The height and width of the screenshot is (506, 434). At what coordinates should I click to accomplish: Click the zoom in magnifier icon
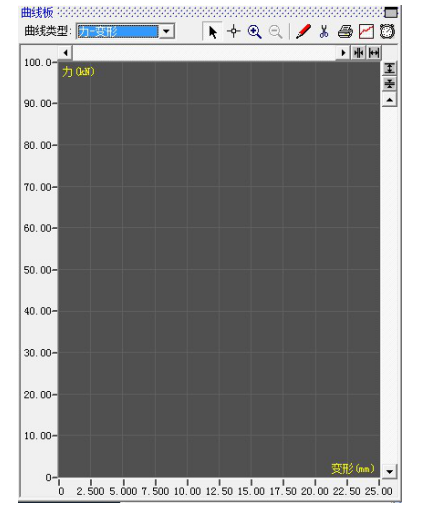pos(254,32)
